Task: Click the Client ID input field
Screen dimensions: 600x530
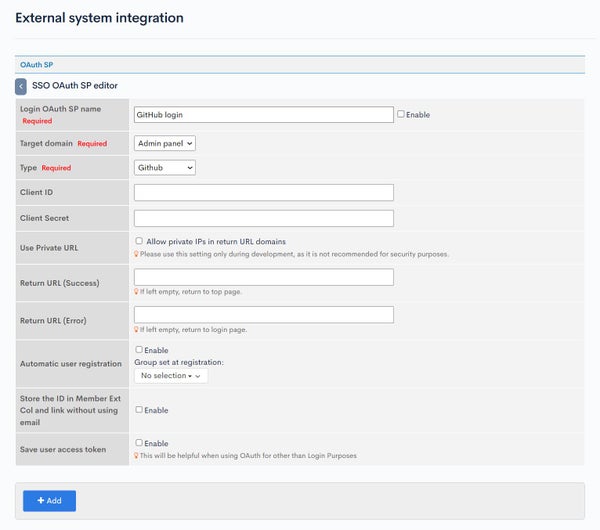Action: [264, 192]
